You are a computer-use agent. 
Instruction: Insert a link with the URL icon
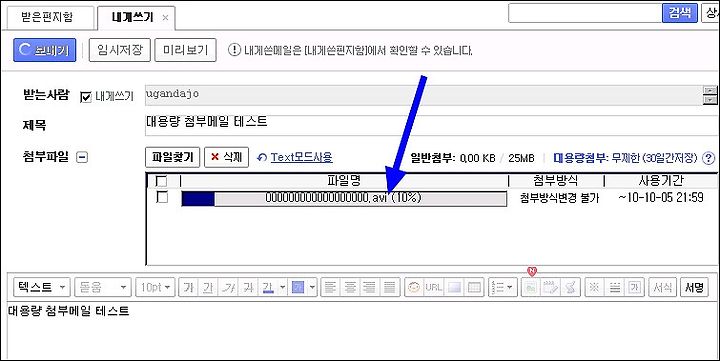434,288
